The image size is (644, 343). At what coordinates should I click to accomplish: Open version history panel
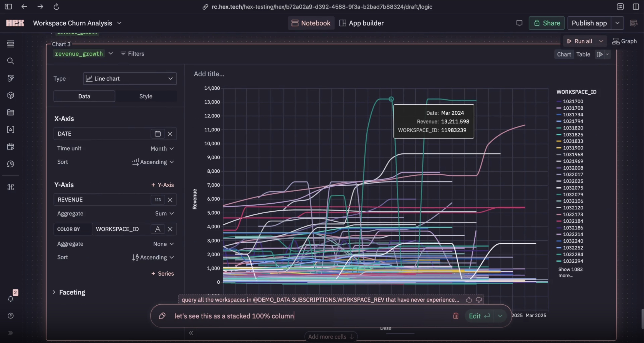point(11,164)
